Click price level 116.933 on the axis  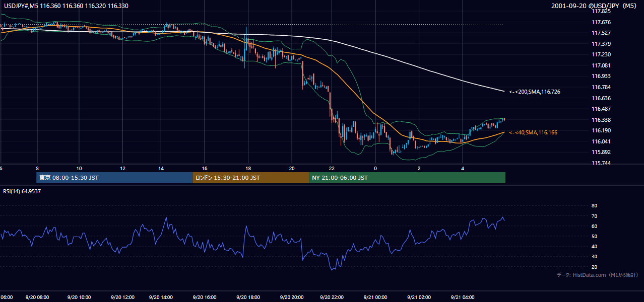(x=601, y=77)
